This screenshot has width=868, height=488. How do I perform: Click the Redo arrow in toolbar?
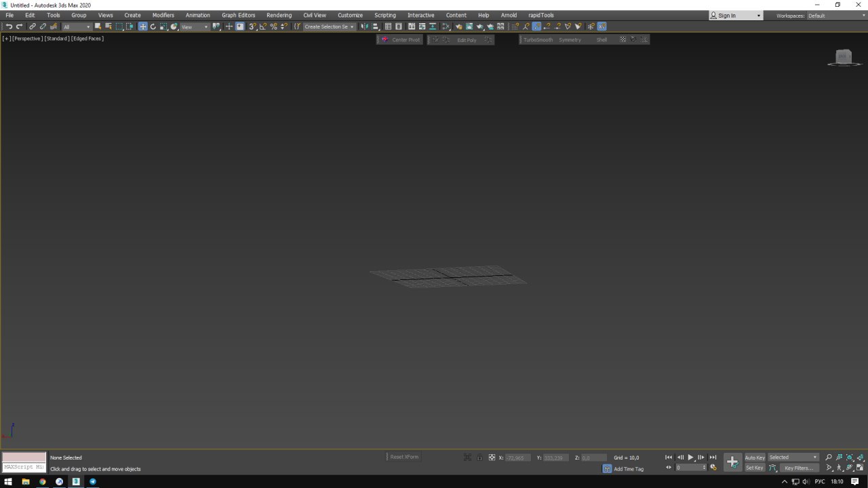tap(19, 26)
